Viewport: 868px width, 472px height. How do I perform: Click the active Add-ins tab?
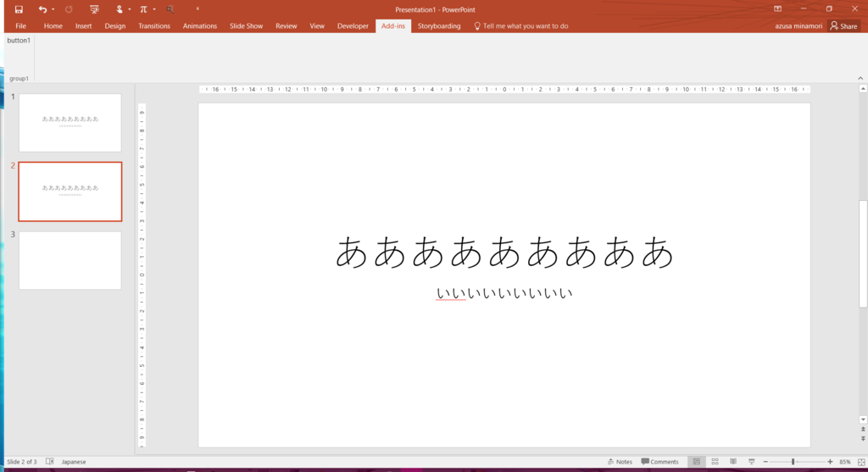coord(393,26)
